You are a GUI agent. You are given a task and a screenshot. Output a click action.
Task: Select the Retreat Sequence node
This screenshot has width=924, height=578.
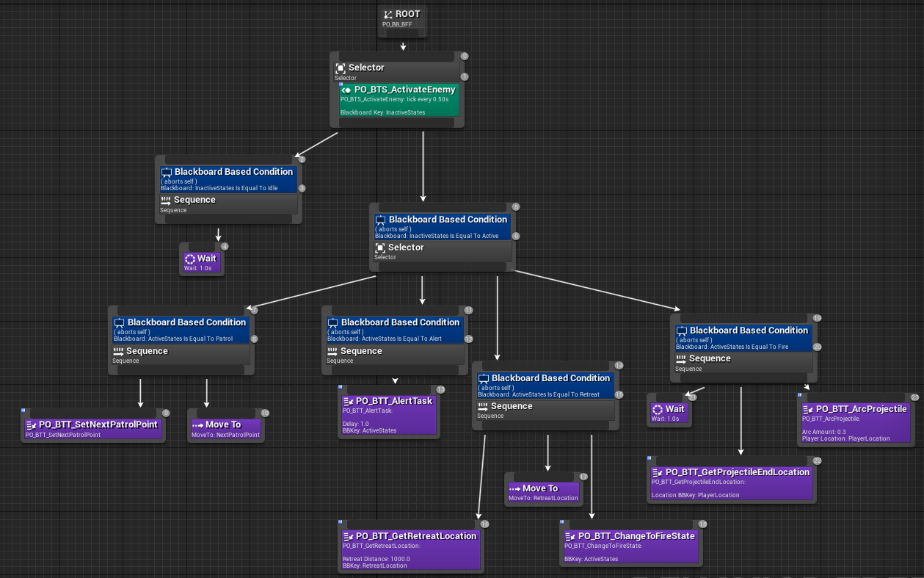[545, 411]
